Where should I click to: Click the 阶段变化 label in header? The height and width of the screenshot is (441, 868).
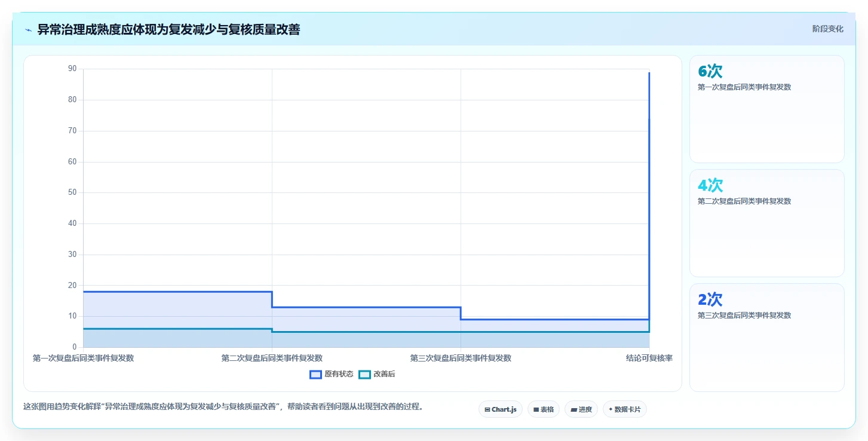click(x=827, y=29)
